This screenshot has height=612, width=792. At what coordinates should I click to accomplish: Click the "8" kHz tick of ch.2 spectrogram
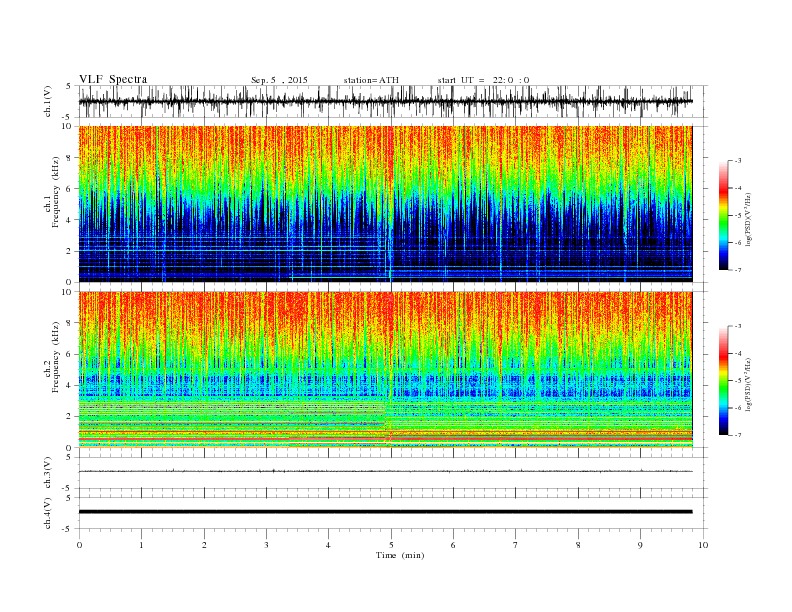[x=69, y=323]
